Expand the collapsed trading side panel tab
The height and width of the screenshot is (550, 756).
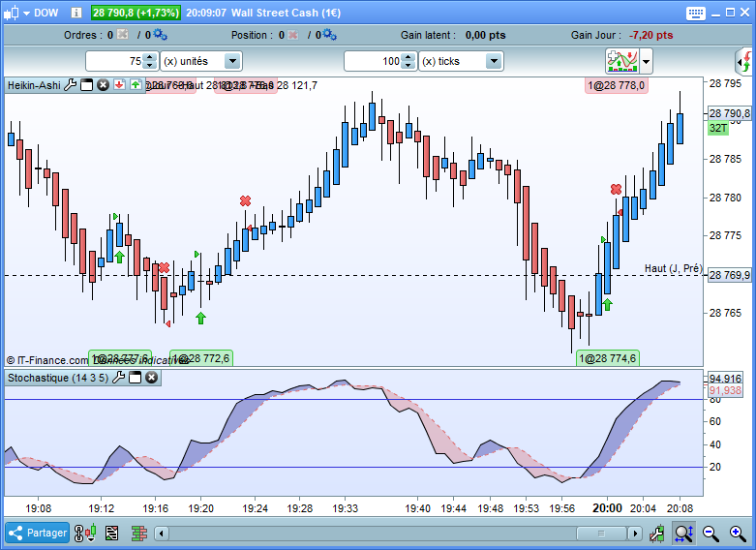click(x=745, y=61)
